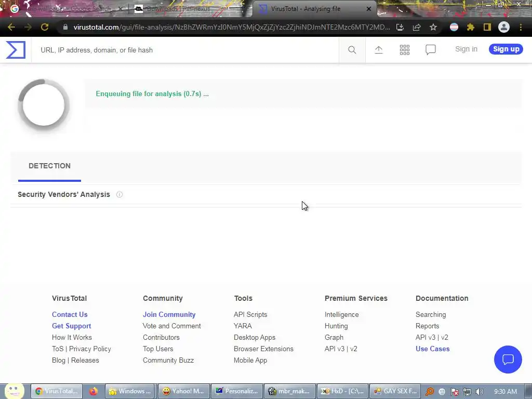The width and height of the screenshot is (532, 399).
Task: Open the Contact Us link
Action: click(70, 314)
